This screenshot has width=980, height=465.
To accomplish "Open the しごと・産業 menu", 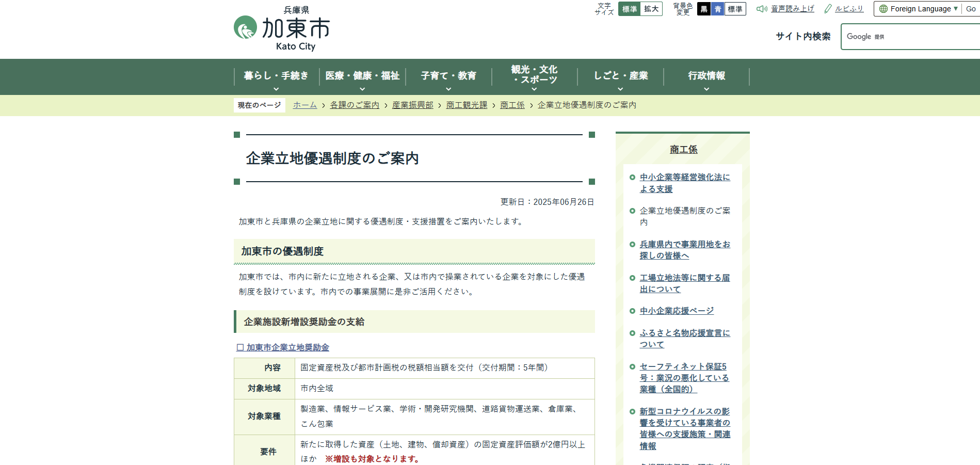I will coord(621,76).
